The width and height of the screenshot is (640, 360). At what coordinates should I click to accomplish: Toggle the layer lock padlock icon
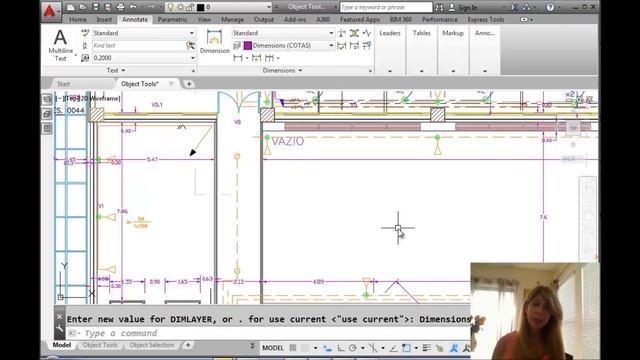coord(189,7)
